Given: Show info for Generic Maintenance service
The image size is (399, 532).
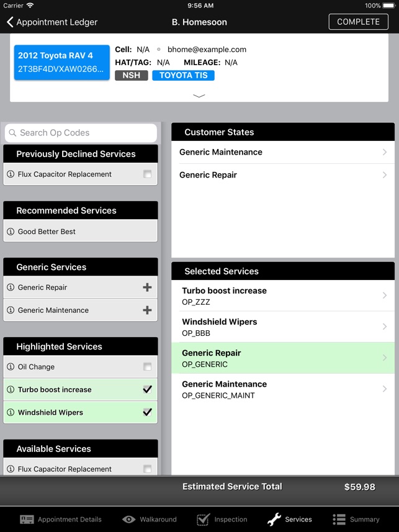Looking at the screenshot, I should [x=11, y=310].
